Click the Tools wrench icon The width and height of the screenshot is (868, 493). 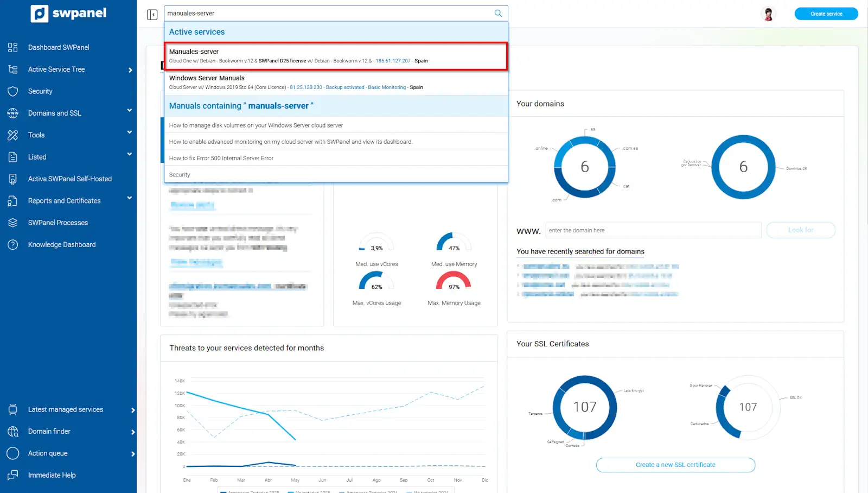[x=13, y=135]
